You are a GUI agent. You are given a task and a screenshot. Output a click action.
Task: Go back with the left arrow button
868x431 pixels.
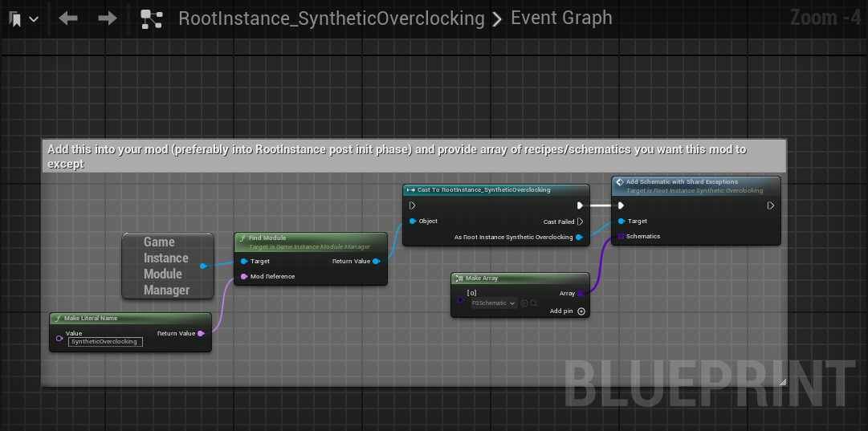pyautogui.click(x=68, y=18)
